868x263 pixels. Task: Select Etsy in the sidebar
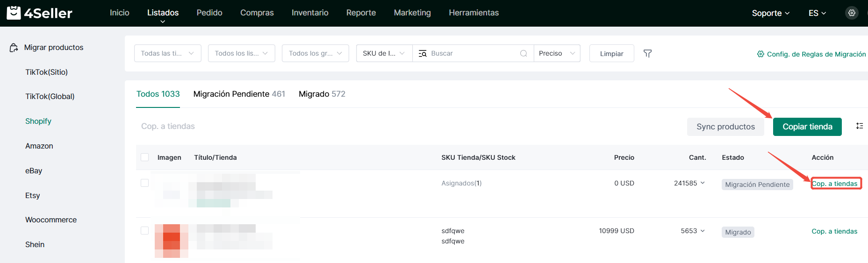pyautogui.click(x=33, y=195)
